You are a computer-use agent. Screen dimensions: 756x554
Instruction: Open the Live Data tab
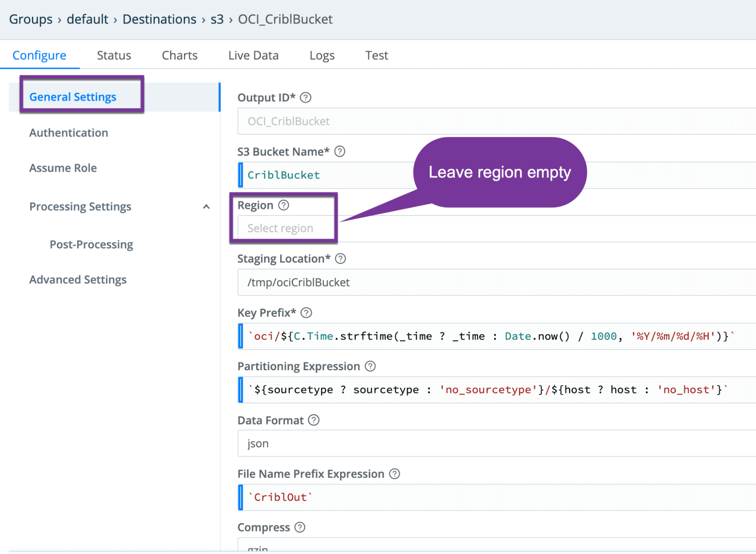click(253, 55)
